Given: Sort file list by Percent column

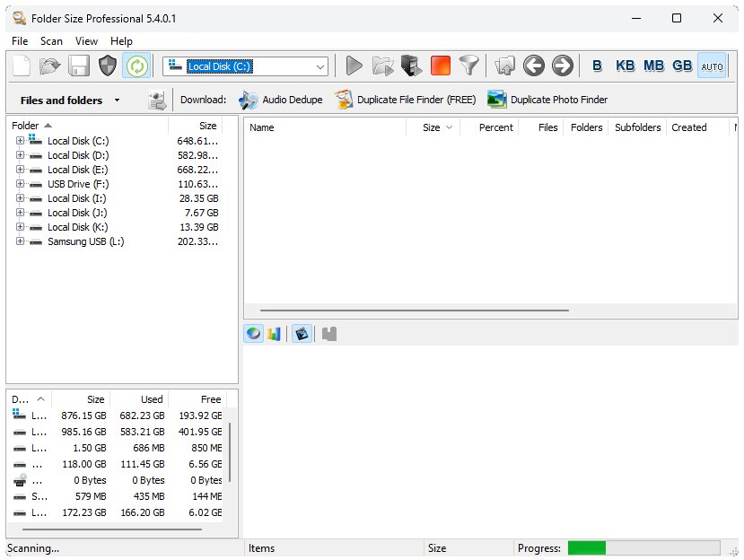Looking at the screenshot, I should point(490,127).
